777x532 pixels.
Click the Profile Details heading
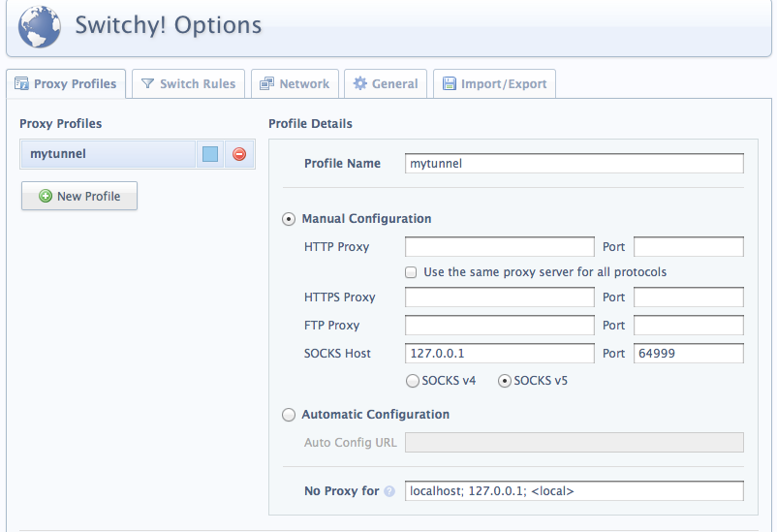310,124
